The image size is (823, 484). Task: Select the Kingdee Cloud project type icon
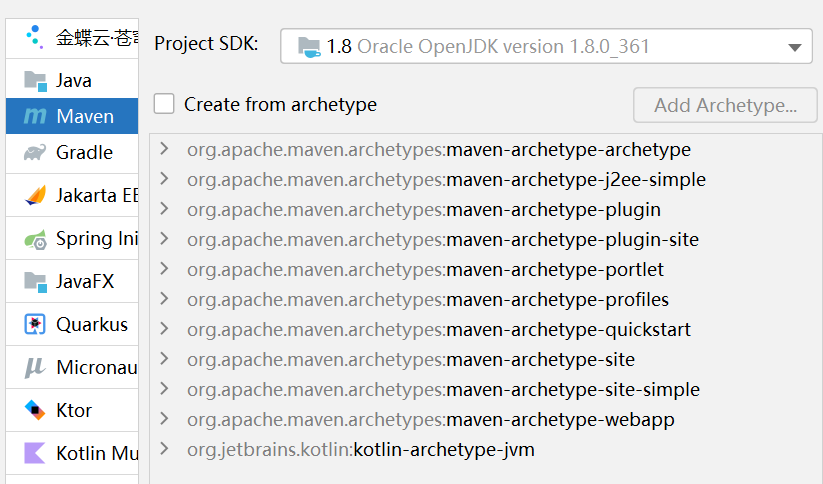[x=35, y=37]
